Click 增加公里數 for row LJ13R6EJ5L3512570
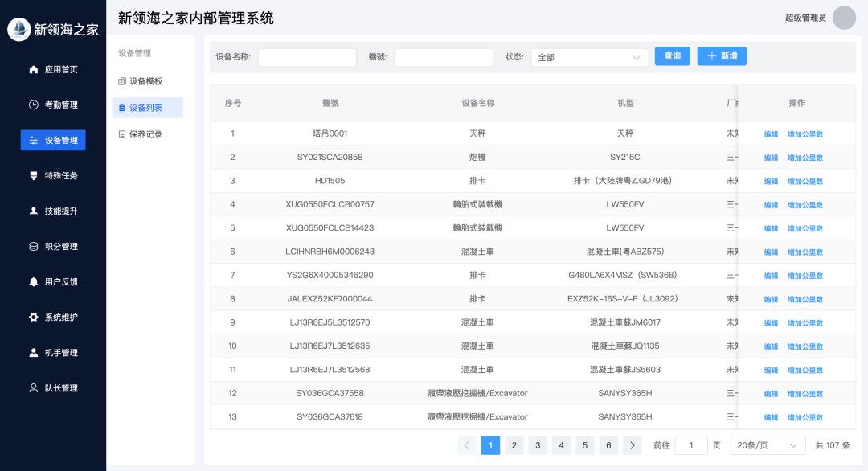The width and height of the screenshot is (868, 471). (805, 322)
